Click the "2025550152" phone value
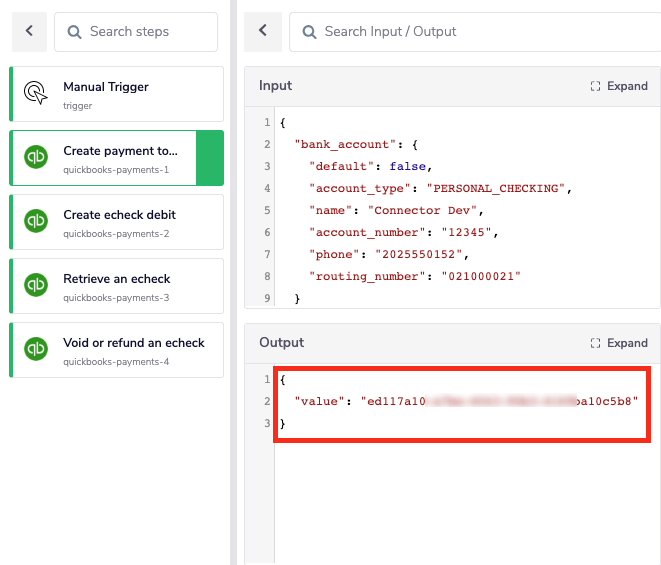 pyautogui.click(x=419, y=254)
